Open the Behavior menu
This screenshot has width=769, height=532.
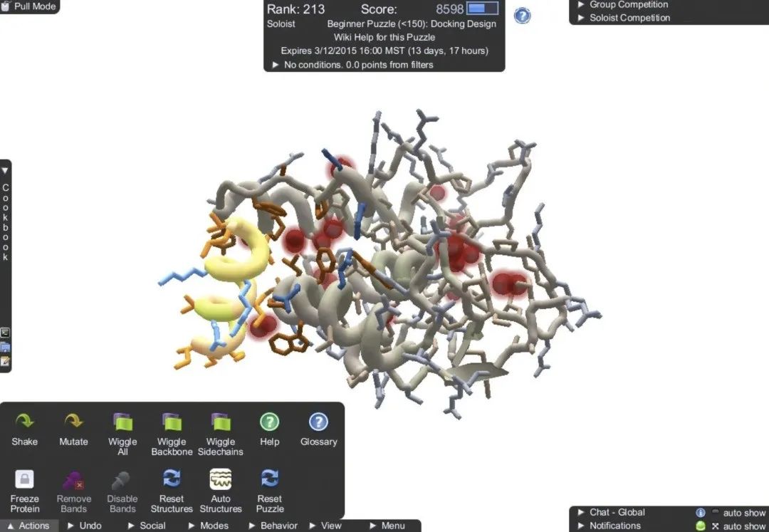[x=273, y=526]
